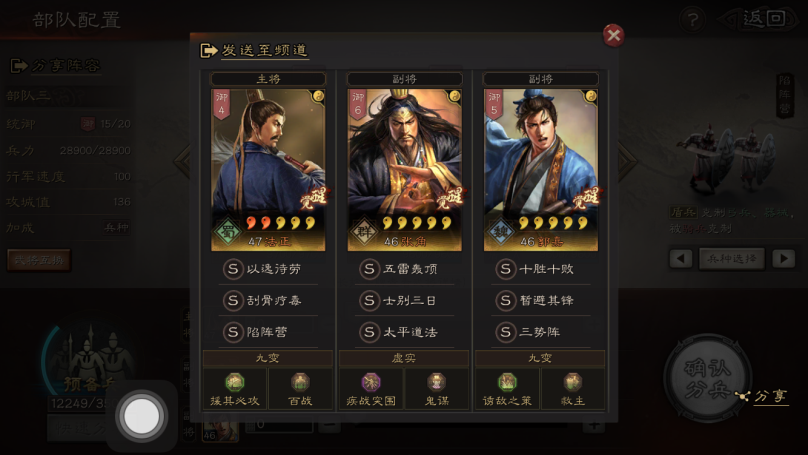Open 张角 general card portrait
The height and width of the screenshot is (455, 808).
tap(405, 170)
